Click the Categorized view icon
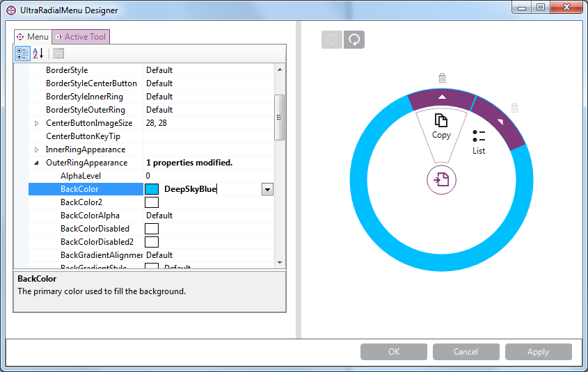588x372 pixels. pos(22,54)
